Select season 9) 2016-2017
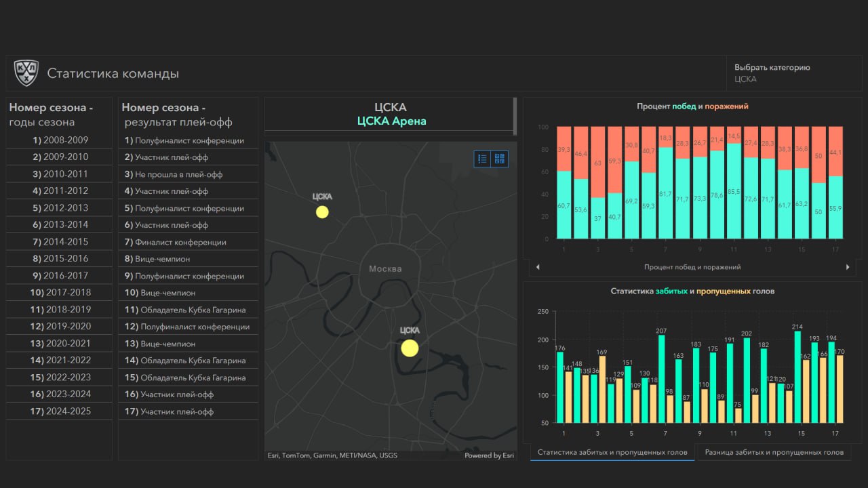 60,276
